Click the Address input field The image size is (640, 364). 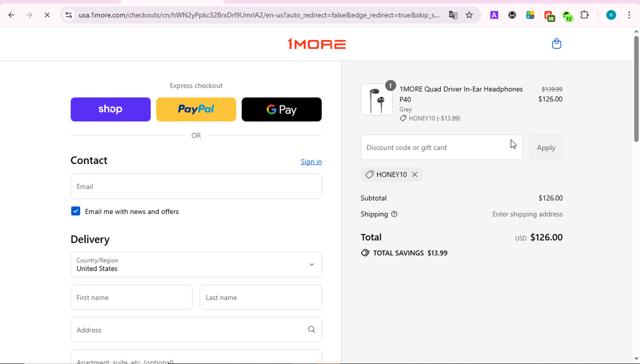coord(196,330)
